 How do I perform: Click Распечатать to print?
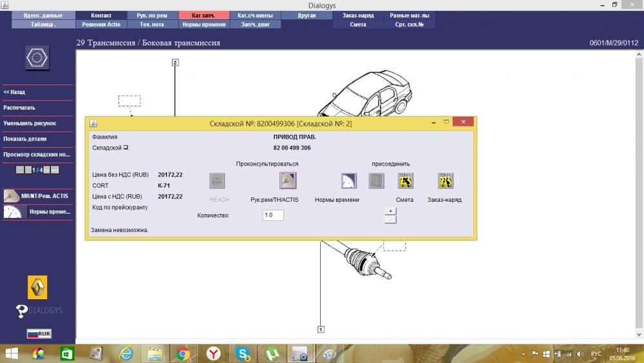(x=37, y=108)
